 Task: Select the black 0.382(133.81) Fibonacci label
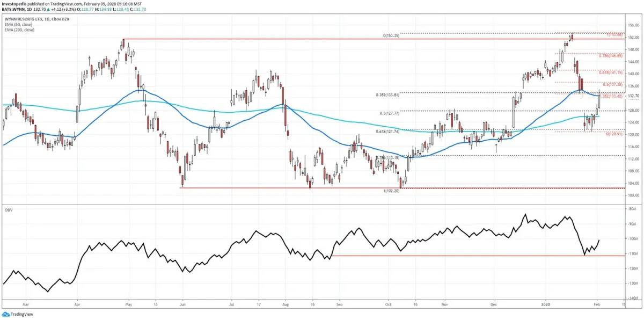(x=388, y=95)
